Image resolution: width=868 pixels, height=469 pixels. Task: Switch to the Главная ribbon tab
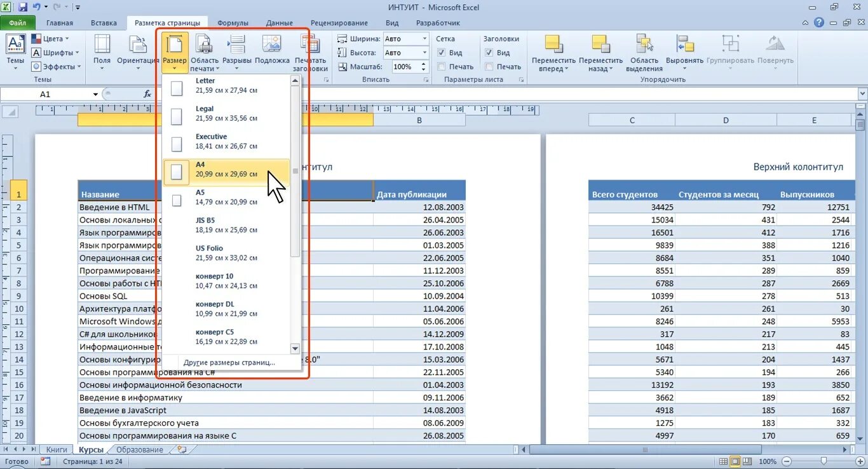[60, 23]
